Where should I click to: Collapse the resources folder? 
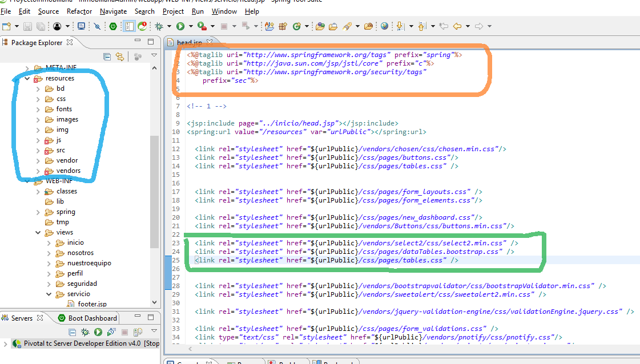[27, 78]
